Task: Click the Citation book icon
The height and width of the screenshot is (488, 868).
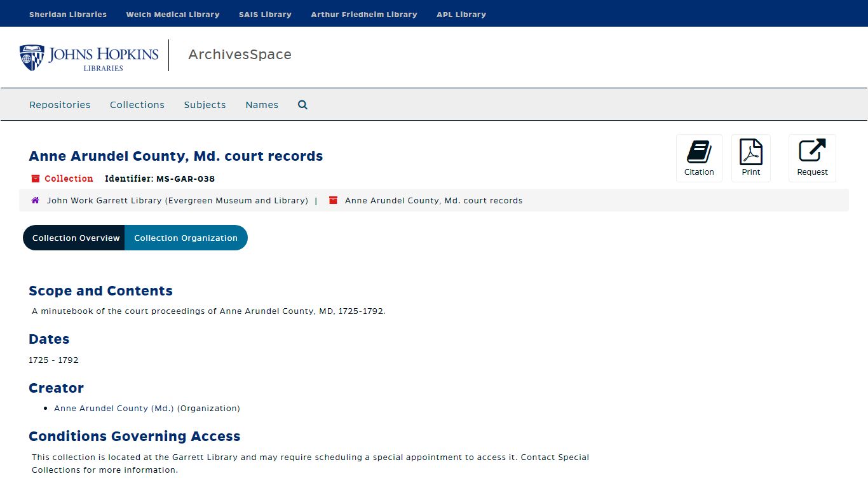Action: click(x=699, y=152)
